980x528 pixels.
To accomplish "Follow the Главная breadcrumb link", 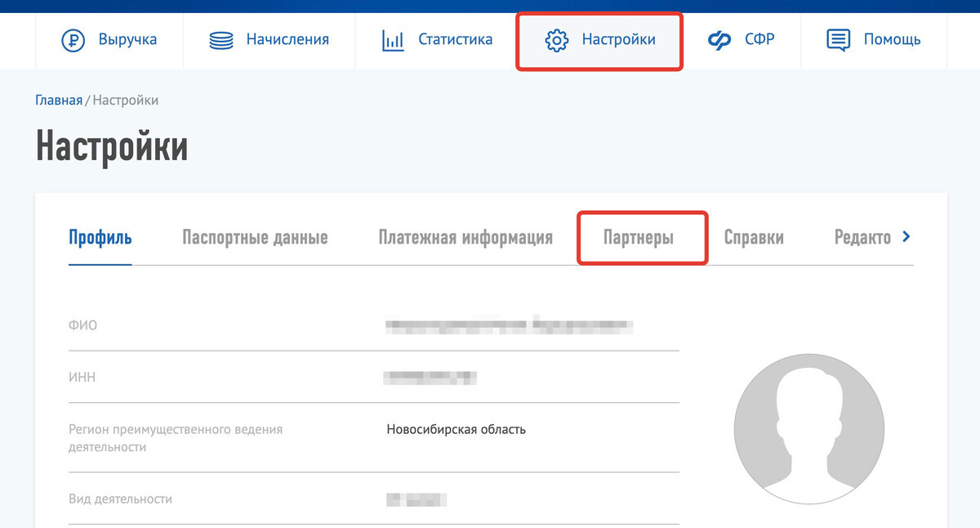I will tap(58, 101).
